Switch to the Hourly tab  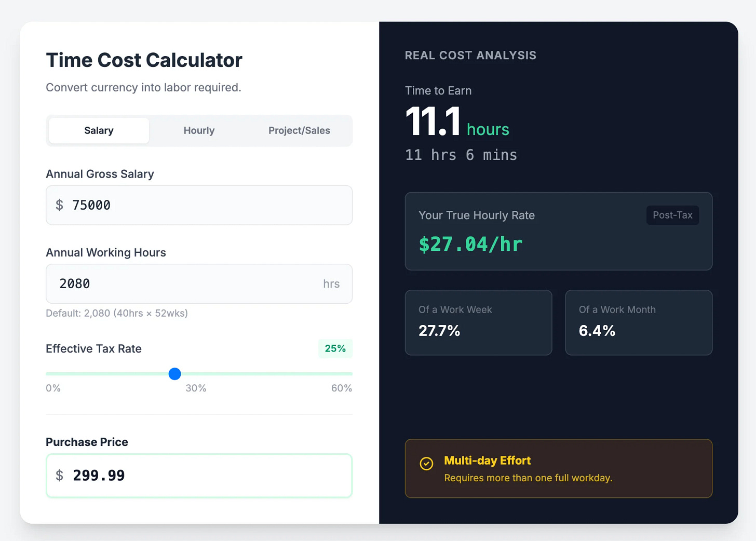(x=199, y=130)
